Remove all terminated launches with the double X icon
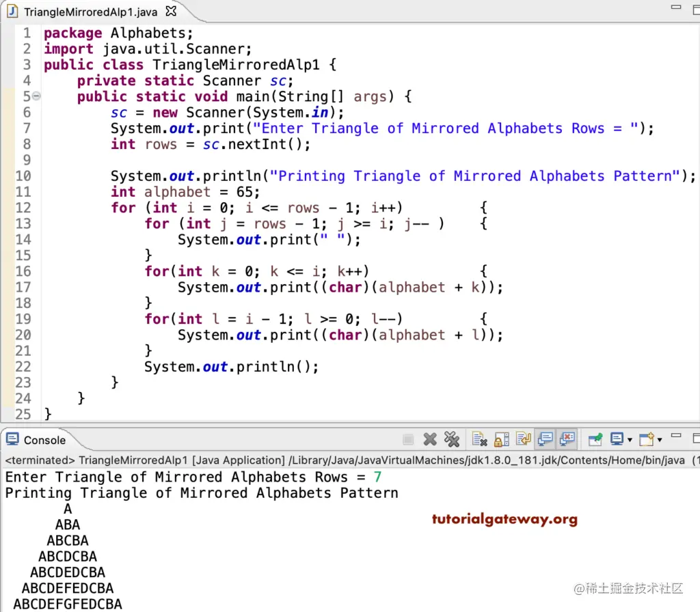Viewport: 700px width, 612px height. coord(452,439)
